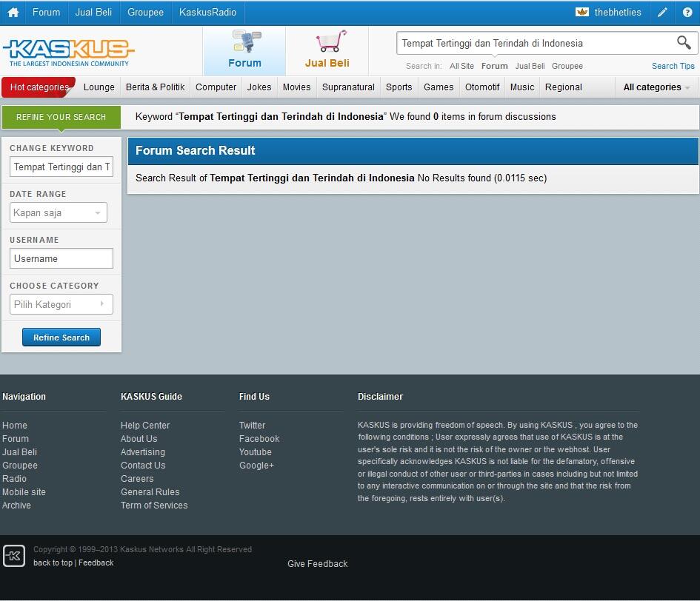The image size is (700, 601).
Task: Click the back to top link
Action: click(53, 563)
